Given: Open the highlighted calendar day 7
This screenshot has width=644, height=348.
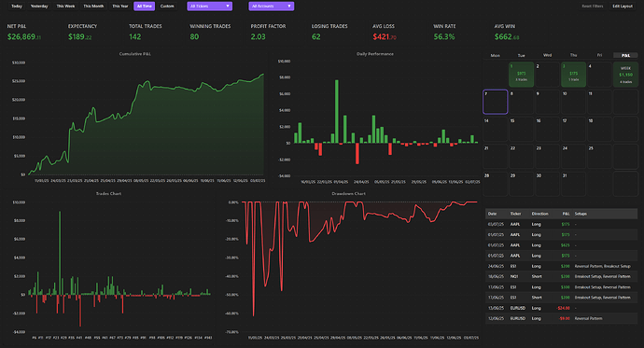Looking at the screenshot, I should tap(496, 102).
